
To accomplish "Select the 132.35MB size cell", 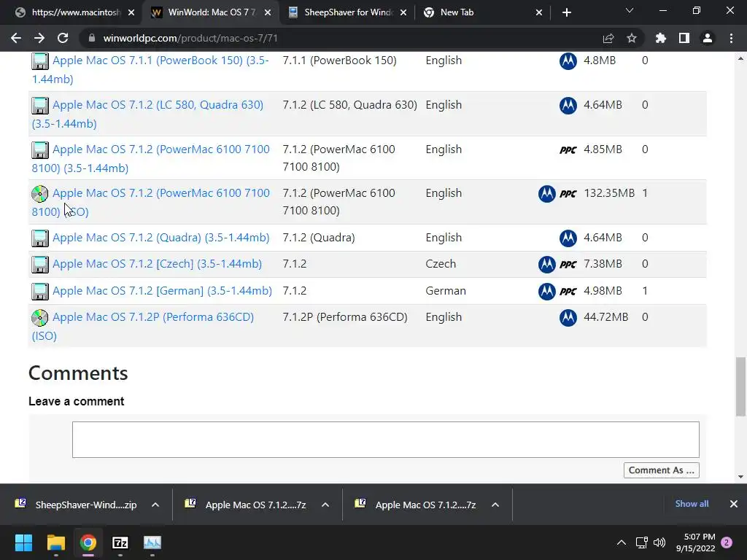I will click(x=609, y=192).
